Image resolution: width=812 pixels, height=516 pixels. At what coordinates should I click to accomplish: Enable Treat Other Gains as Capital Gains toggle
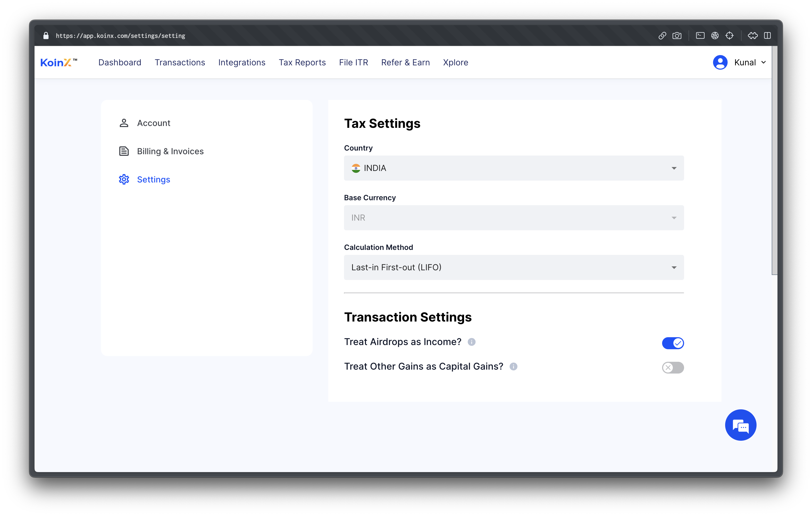[672, 367]
